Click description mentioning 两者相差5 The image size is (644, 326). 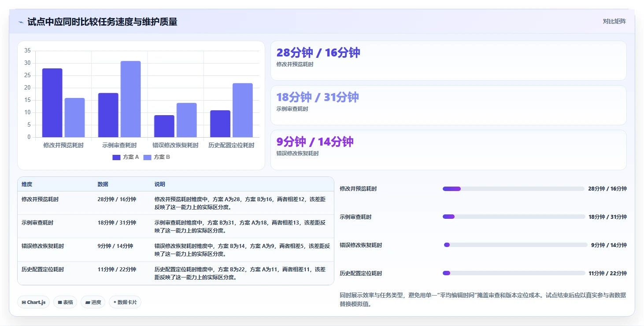tap(242, 250)
